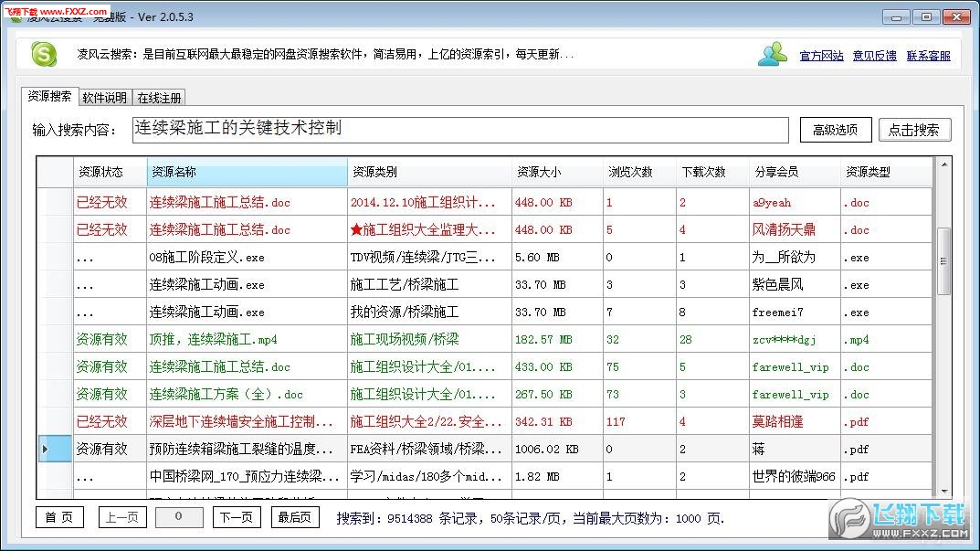This screenshot has width=980, height=551.
Task: Click the row selector arrow of current row
Action: [x=55, y=449]
